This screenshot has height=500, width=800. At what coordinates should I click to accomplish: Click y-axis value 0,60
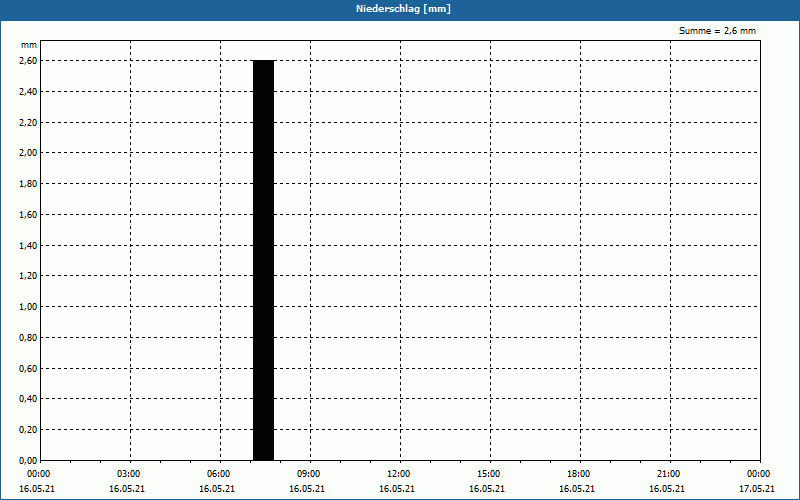point(28,368)
